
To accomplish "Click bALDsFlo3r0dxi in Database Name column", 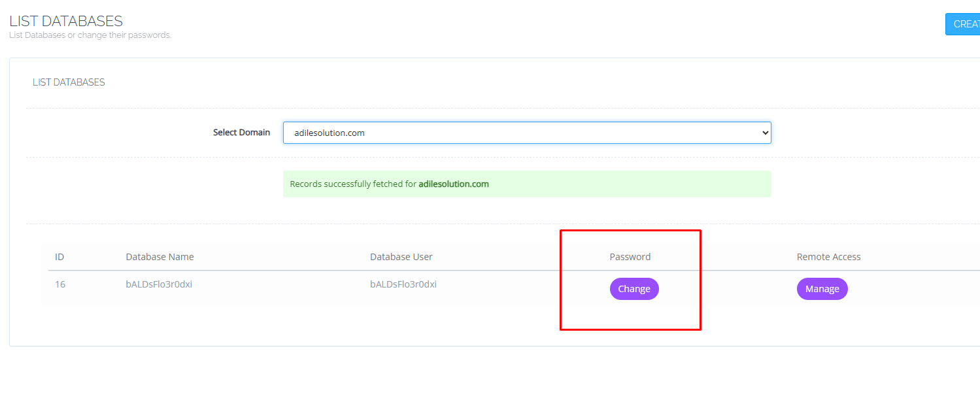I will tap(159, 285).
